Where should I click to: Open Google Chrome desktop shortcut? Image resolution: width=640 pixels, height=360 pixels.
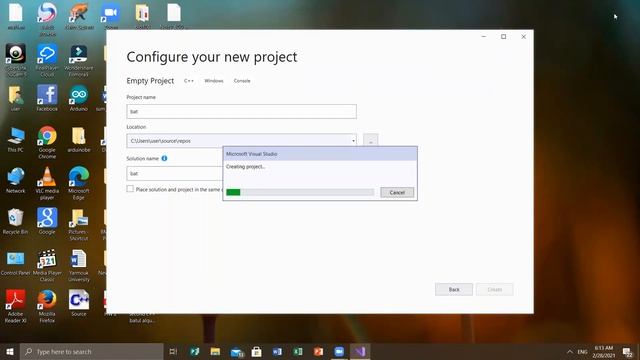pos(47,142)
